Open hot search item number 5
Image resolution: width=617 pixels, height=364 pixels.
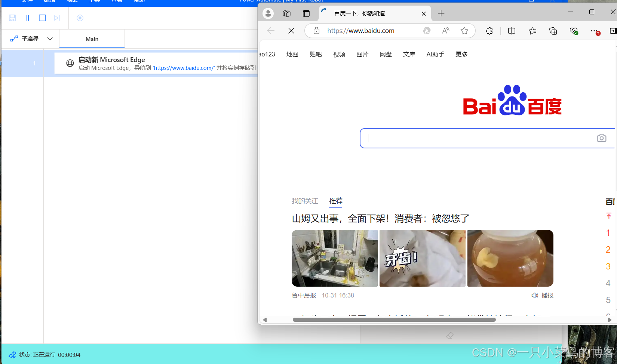tap(608, 300)
